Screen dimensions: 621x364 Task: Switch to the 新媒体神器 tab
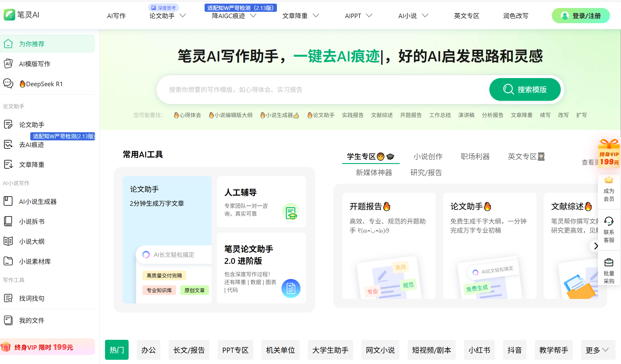[374, 172]
